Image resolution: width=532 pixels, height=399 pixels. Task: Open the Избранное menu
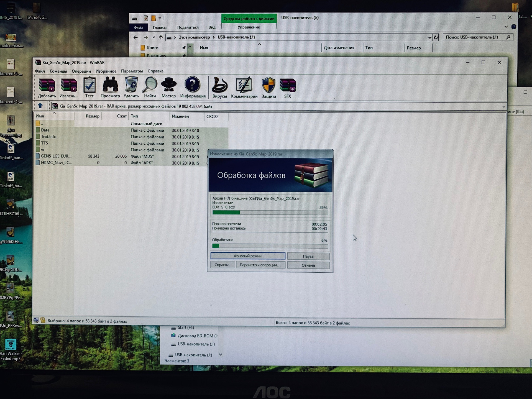(106, 71)
